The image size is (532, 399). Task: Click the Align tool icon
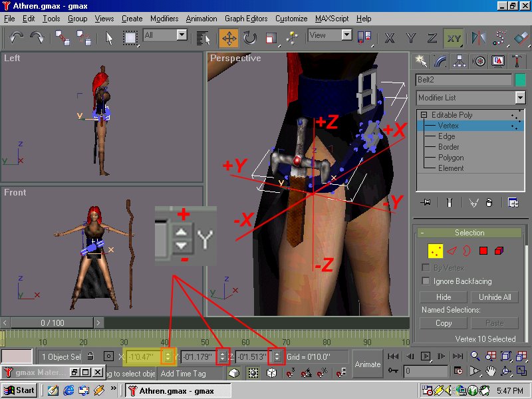pos(521,38)
